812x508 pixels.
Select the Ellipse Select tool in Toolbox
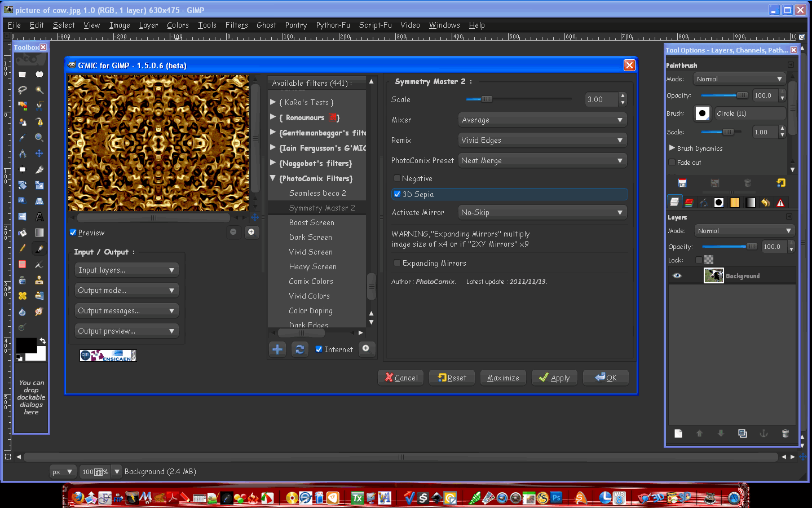(x=39, y=75)
